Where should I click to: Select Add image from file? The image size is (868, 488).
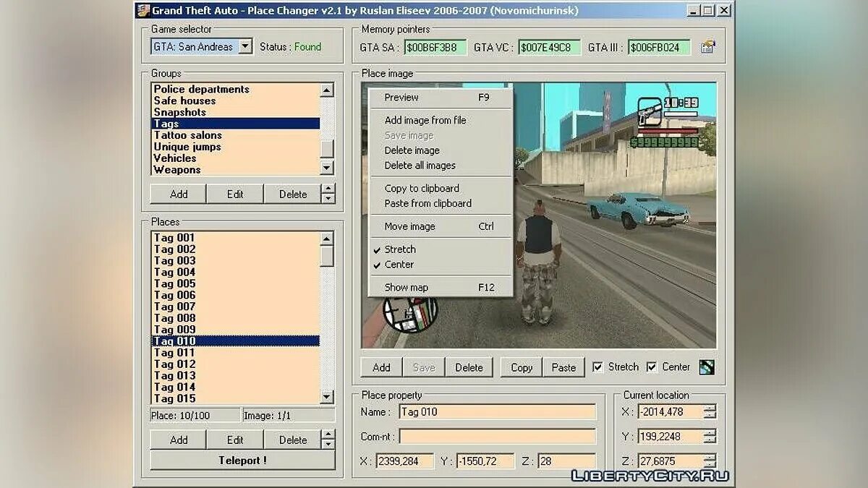440,121
